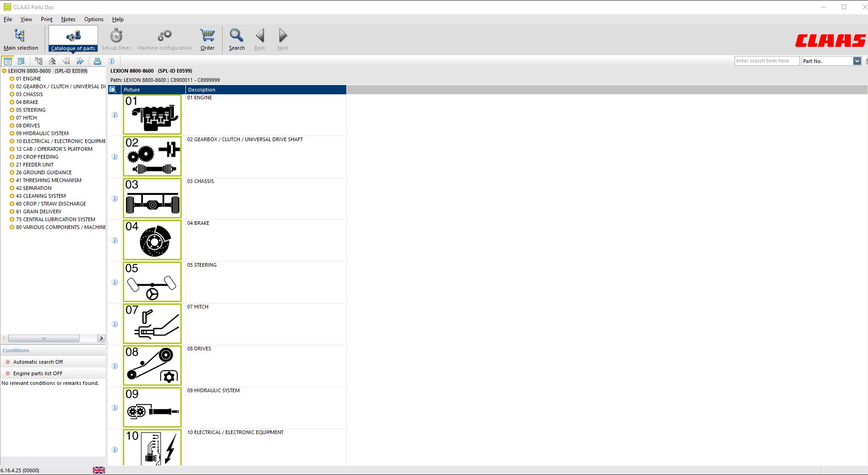Image resolution: width=868 pixels, height=475 pixels.
Task: Open the Main selection view
Action: click(x=21, y=40)
